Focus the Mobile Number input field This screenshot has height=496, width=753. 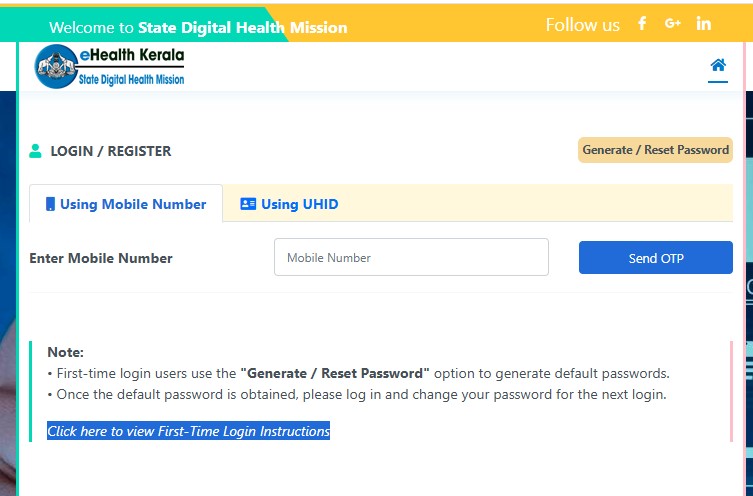click(x=411, y=257)
